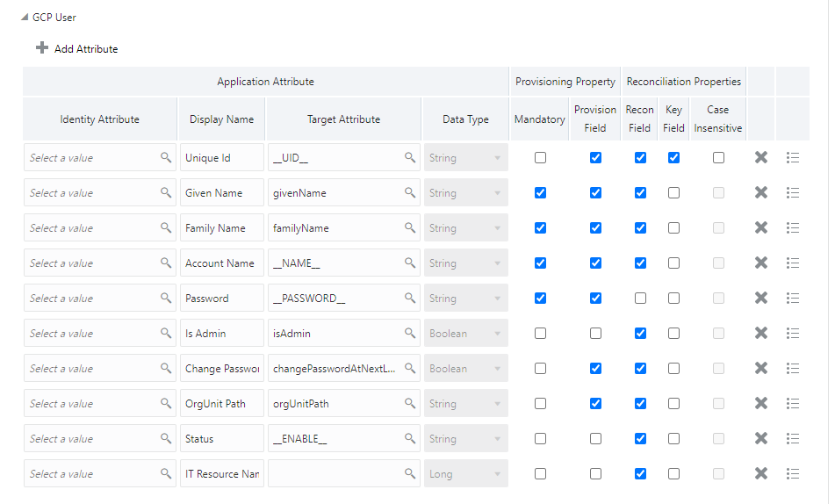Open Data Type dropdown for Given Name
Viewport: 835px width, 504px height.
tap(466, 192)
